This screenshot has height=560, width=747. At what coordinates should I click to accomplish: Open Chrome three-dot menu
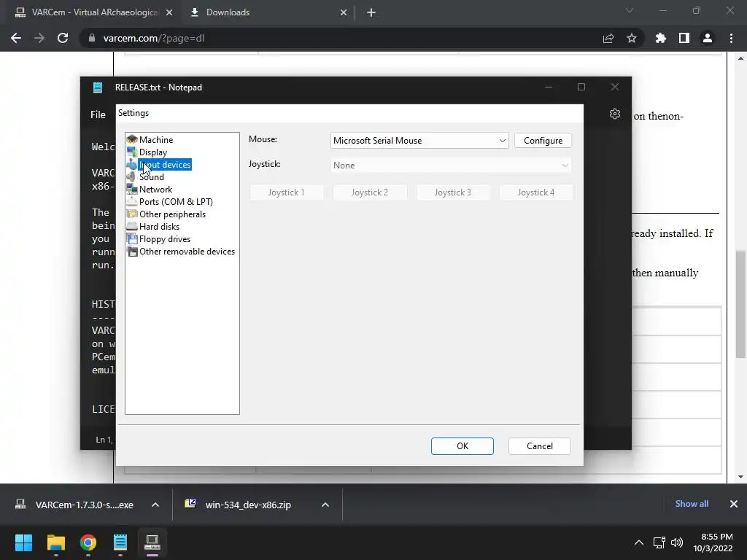[731, 38]
